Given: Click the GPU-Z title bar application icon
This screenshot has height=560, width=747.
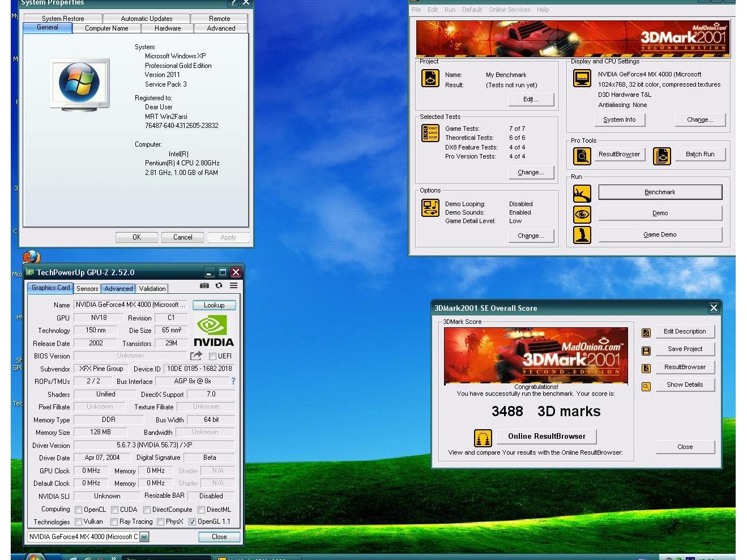Looking at the screenshot, I should pyautogui.click(x=30, y=272).
